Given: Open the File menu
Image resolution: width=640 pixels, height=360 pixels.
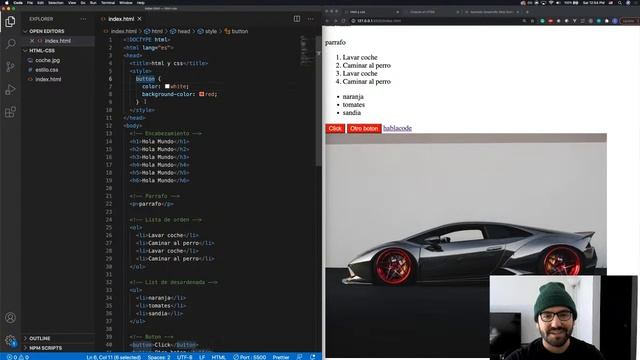Looking at the screenshot, I should tap(30, 2).
